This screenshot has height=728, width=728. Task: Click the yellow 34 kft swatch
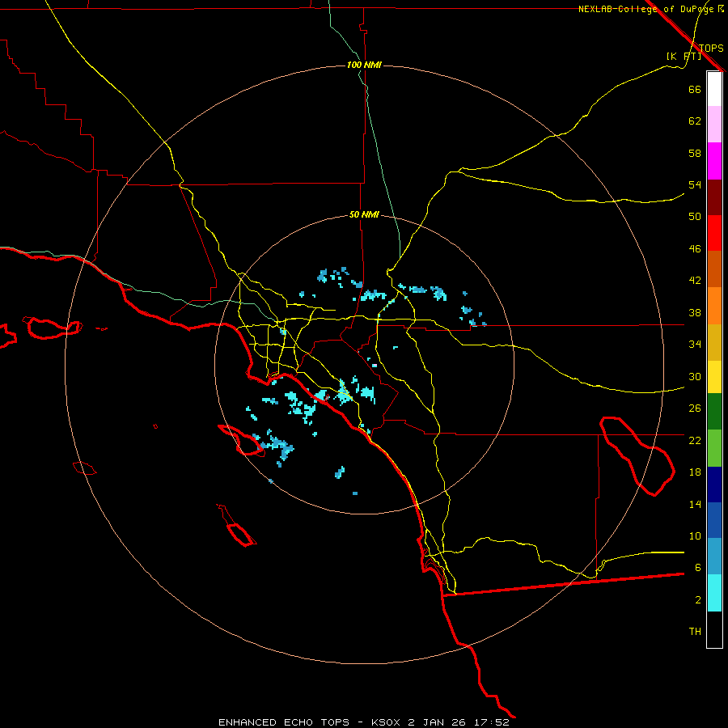click(714, 377)
